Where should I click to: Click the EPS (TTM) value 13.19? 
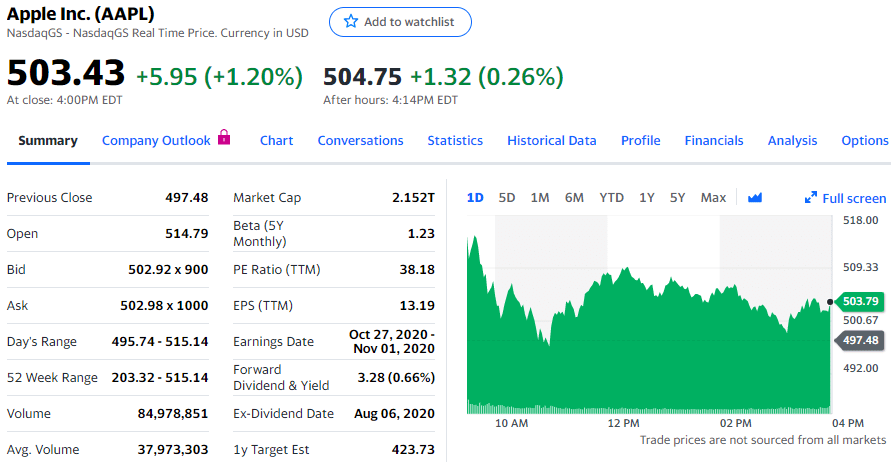[417, 306]
